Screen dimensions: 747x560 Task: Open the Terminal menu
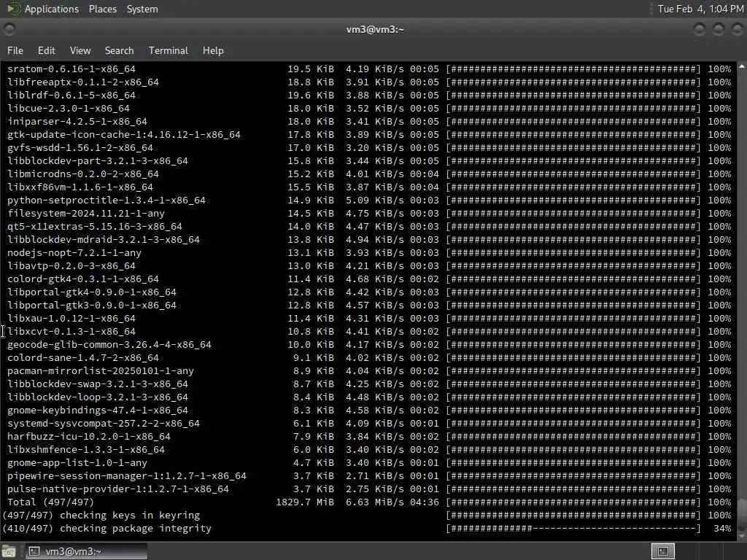[169, 50]
